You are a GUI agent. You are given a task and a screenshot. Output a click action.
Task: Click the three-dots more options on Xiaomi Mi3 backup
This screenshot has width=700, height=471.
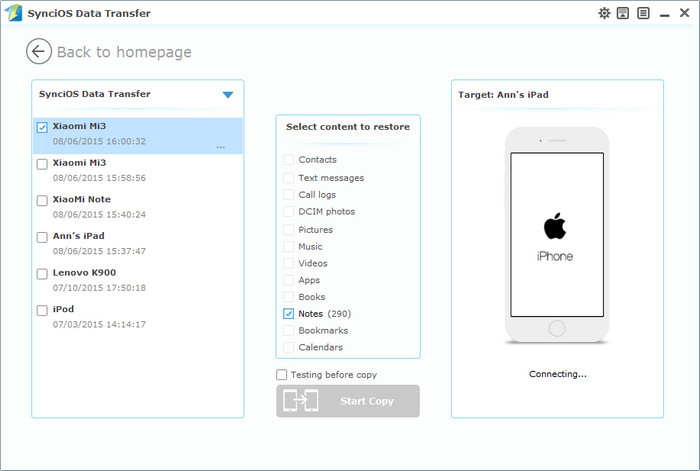click(x=221, y=147)
